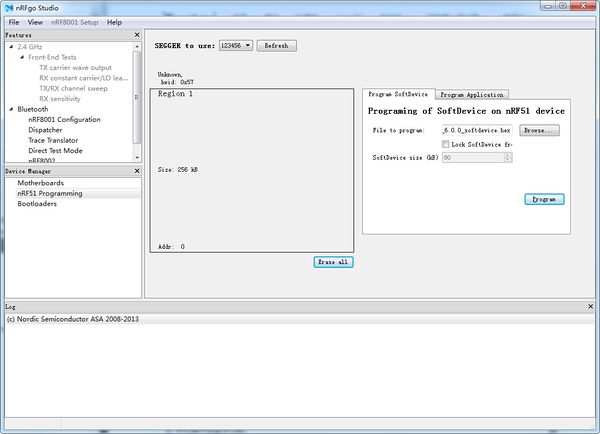Open nRF8001 Configuration
The width and height of the screenshot is (600, 434).
pos(64,119)
